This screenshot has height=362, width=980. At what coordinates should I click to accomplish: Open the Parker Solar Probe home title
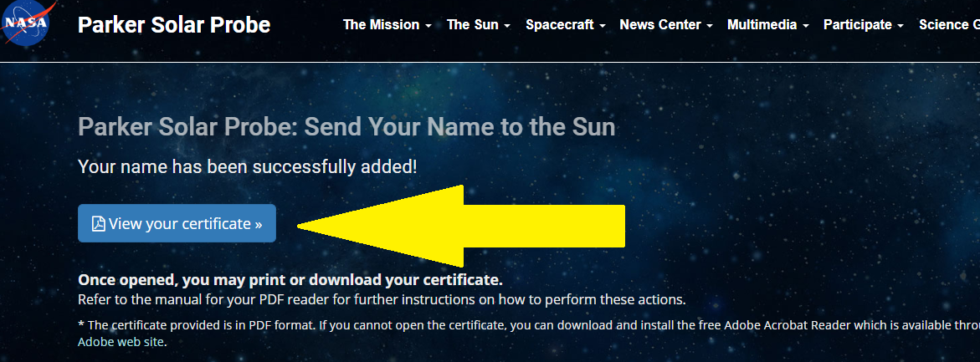[x=174, y=25]
